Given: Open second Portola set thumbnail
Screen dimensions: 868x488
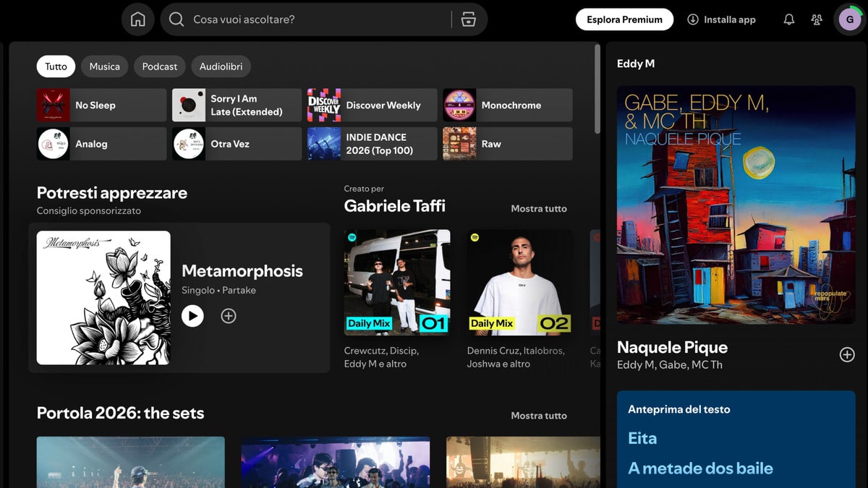Looking at the screenshot, I should pos(336,462).
